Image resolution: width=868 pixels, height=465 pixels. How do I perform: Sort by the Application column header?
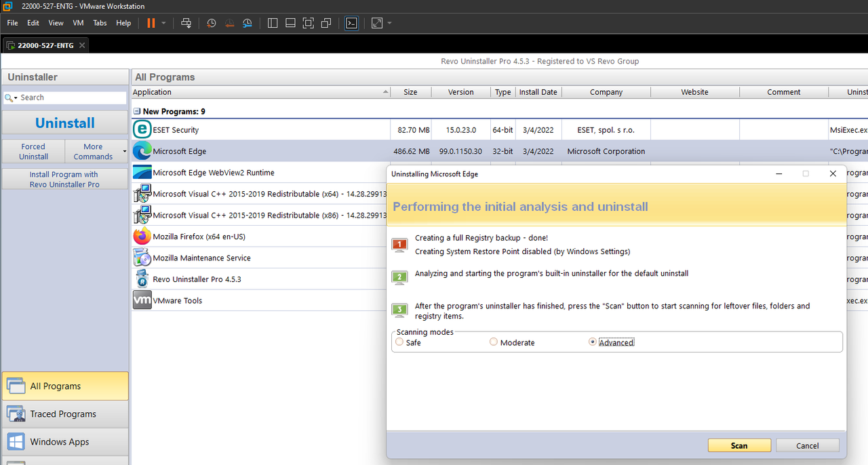click(x=261, y=92)
